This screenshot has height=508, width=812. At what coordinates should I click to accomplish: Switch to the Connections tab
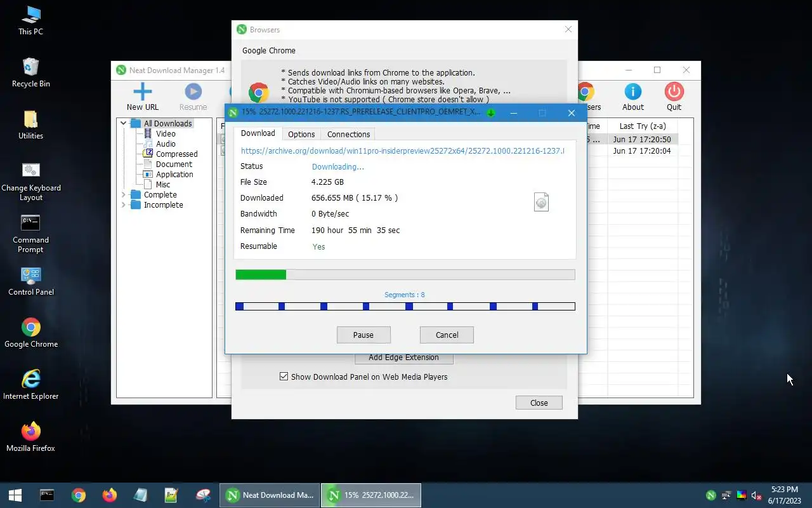(348, 134)
